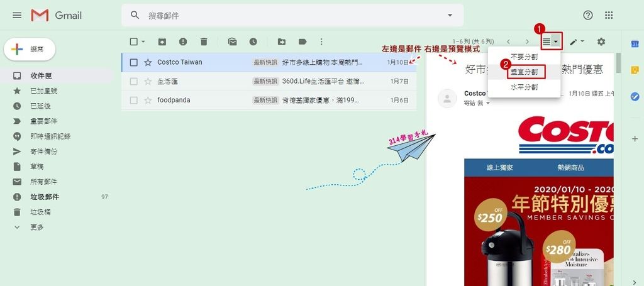The width and height of the screenshot is (644, 286).
Task: Go to newer page arrow
Action: [508, 41]
